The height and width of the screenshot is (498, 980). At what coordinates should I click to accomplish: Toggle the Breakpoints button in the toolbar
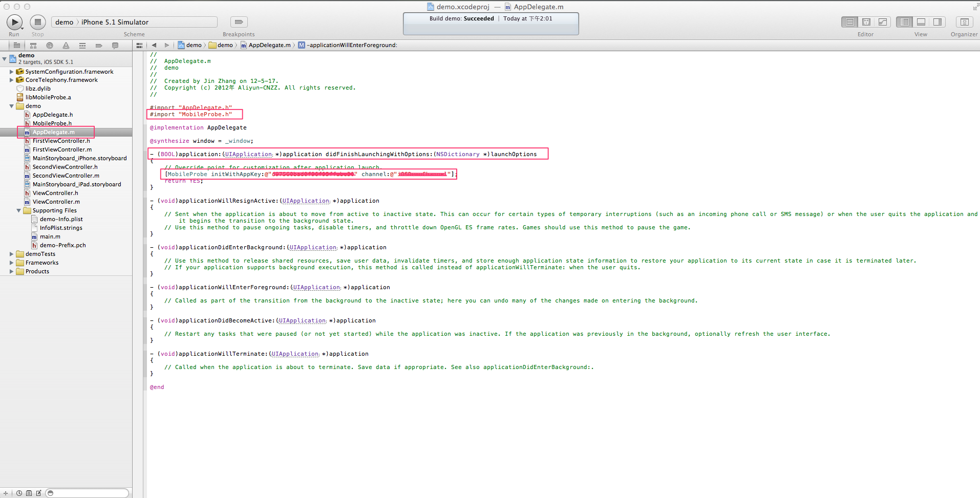click(x=239, y=22)
